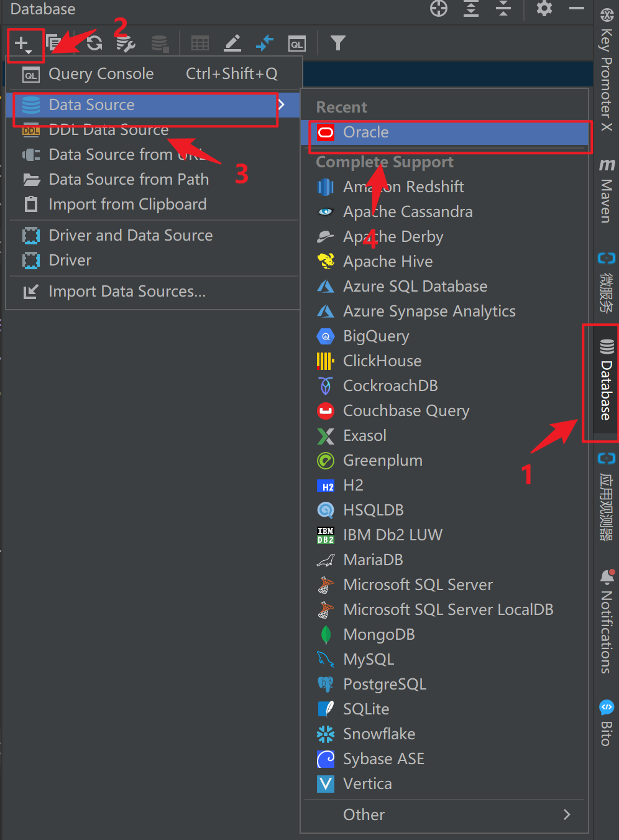Screen dimensions: 619x840
Task: Select the Database side tab
Action: (x=606, y=380)
